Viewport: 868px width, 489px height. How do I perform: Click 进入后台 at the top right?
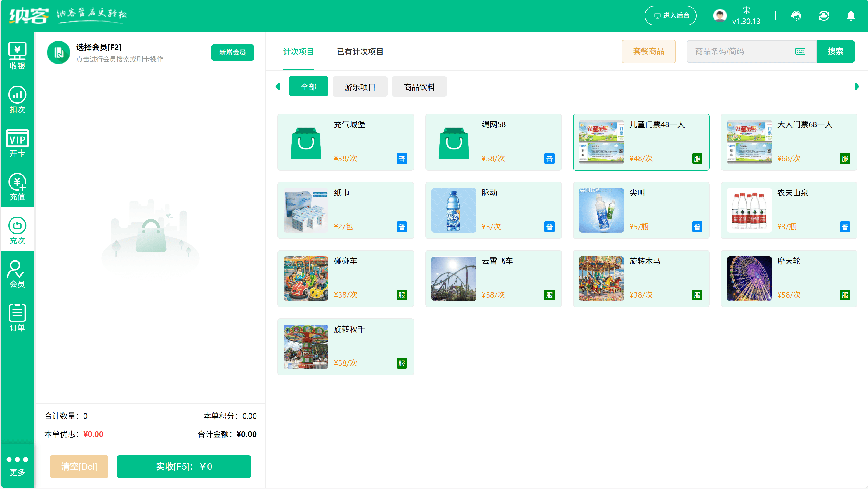click(x=670, y=15)
